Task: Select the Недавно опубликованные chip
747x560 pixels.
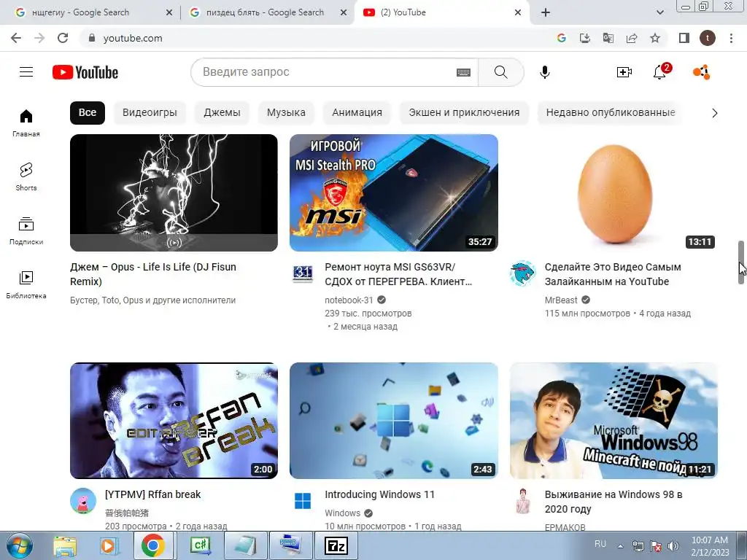Action: pyautogui.click(x=611, y=112)
